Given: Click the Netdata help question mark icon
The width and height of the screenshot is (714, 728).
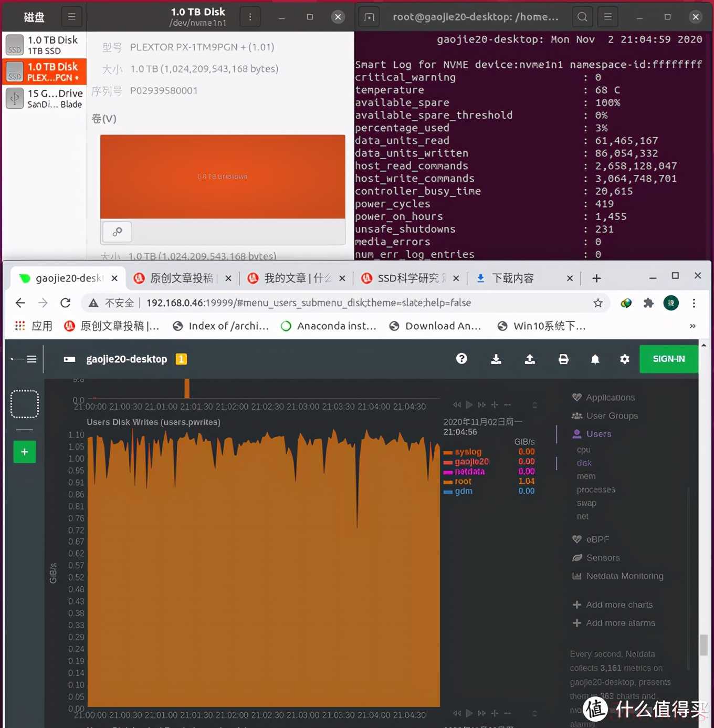Looking at the screenshot, I should click(461, 359).
